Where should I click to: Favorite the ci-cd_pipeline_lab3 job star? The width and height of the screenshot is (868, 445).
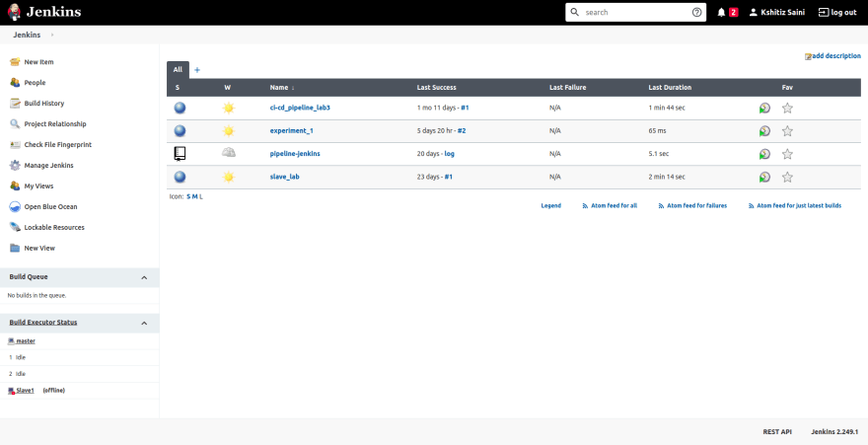tap(787, 108)
